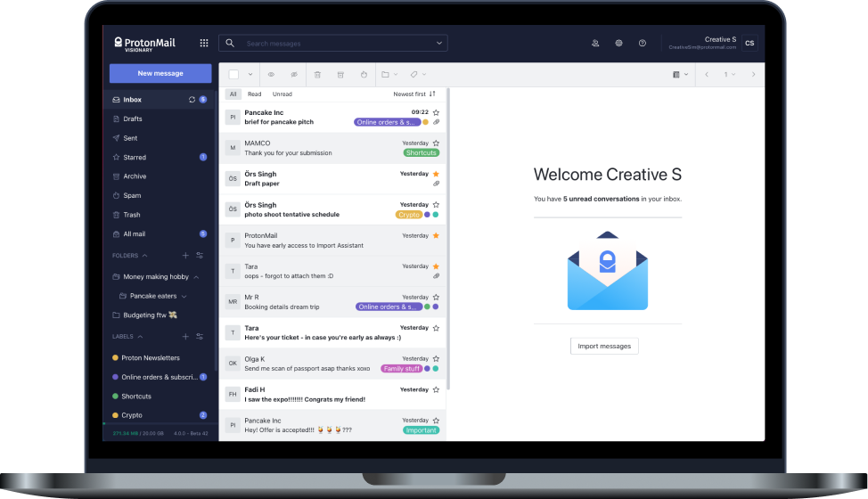Refresh the inbox with the circular arrows icon
Viewport: 868px width, 499px height.
(192, 100)
